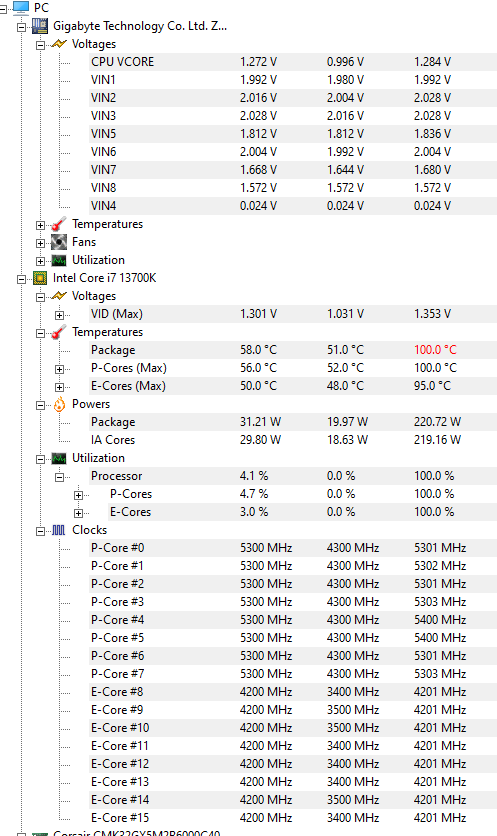Select the VIN2 voltage row
497x836 pixels.
(293, 98)
